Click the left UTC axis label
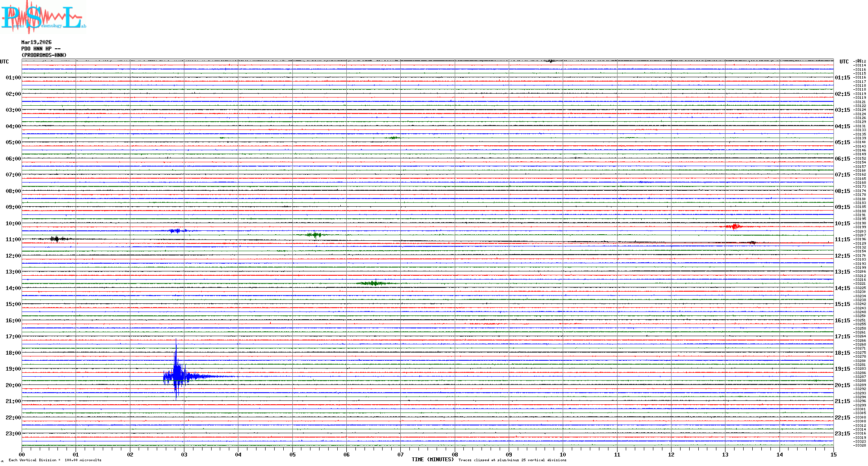This screenshot has height=466, width=868. (x=4, y=62)
